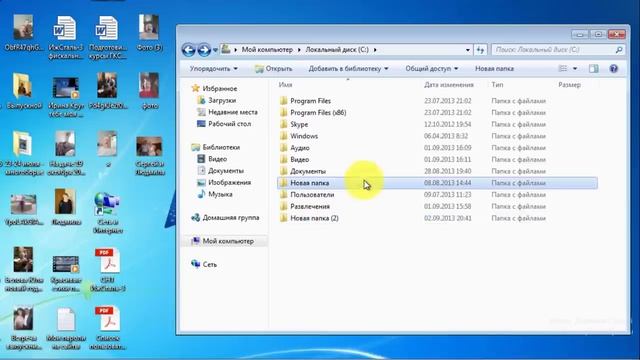Viewport: 640px width, 360px height.
Task: Click the magnifier icon in the search box
Action: pyautogui.click(x=619, y=50)
